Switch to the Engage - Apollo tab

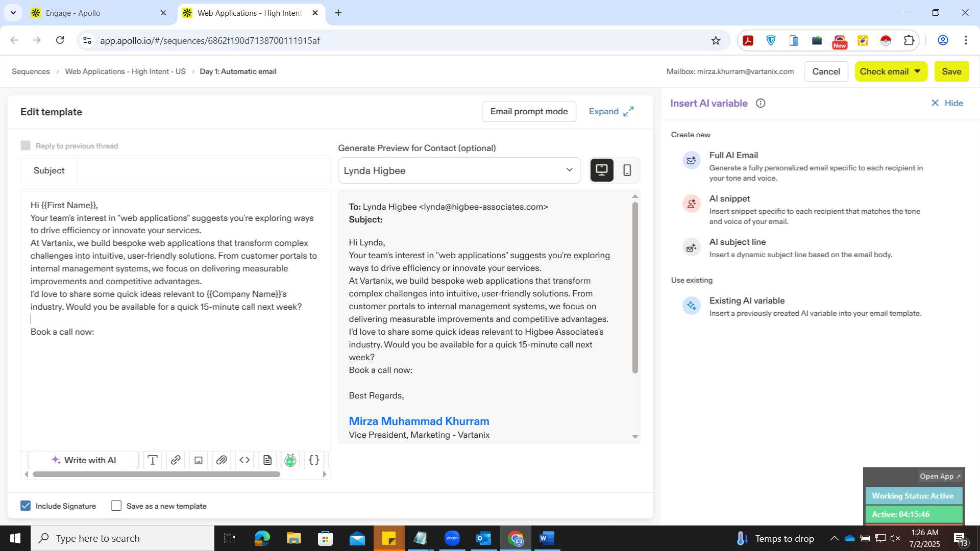pos(98,13)
